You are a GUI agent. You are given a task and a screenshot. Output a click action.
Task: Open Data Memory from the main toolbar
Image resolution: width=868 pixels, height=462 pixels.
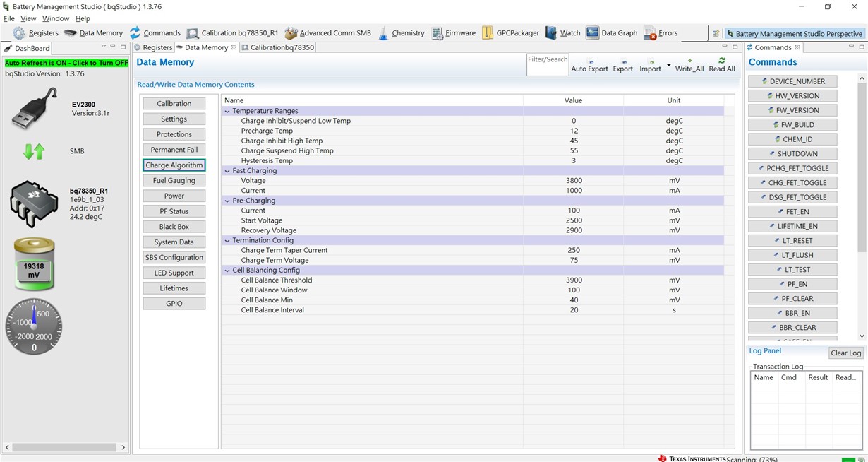[93, 33]
